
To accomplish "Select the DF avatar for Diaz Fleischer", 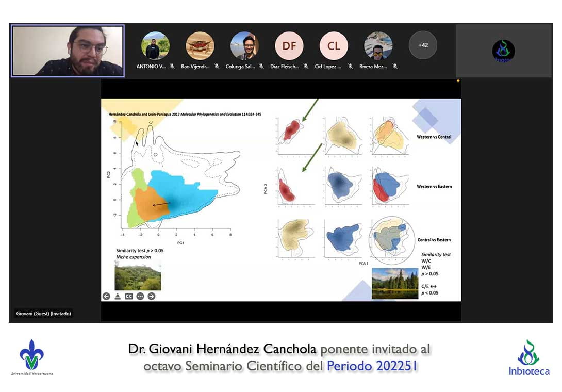I will click(289, 46).
